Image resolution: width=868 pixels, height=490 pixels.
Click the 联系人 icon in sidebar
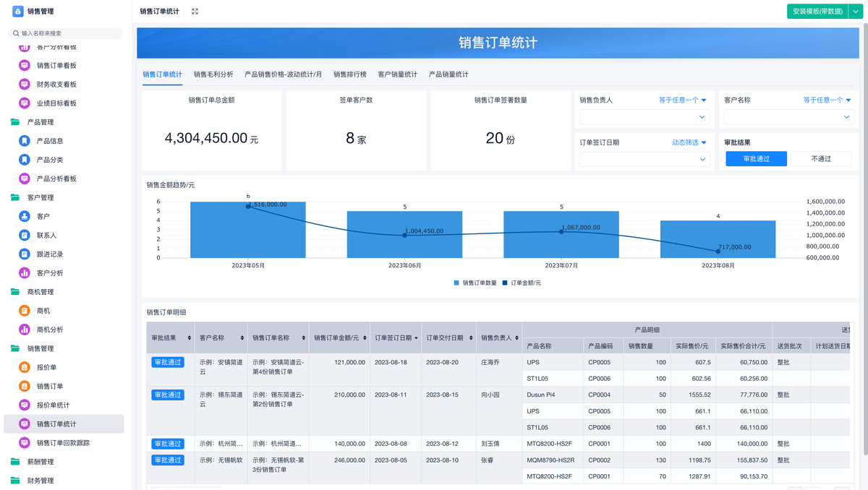(25, 235)
